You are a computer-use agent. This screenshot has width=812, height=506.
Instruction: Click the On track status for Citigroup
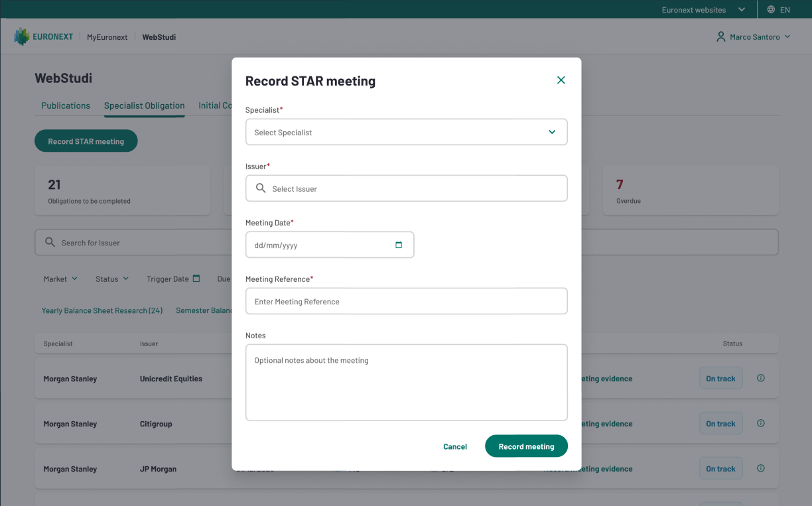[x=720, y=424]
